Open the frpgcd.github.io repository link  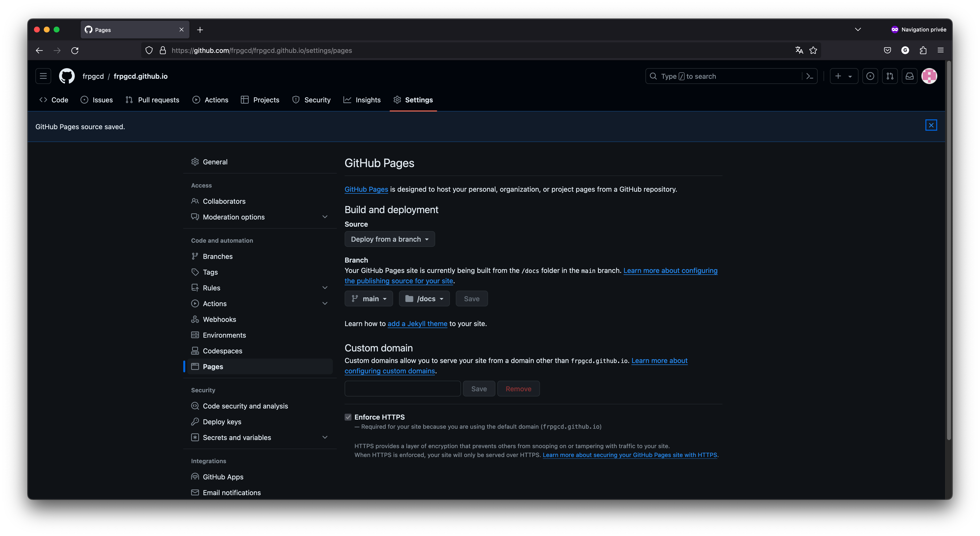(140, 76)
